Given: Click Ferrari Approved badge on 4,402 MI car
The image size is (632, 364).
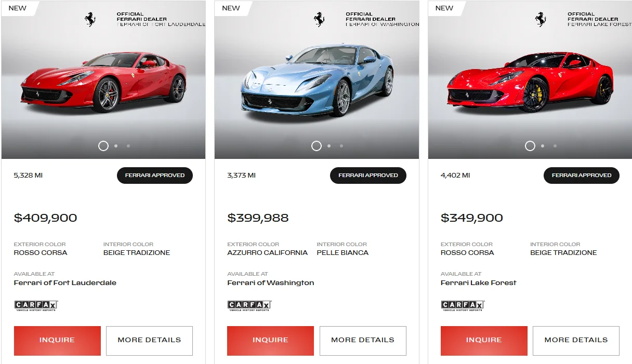Looking at the screenshot, I should click(582, 176).
